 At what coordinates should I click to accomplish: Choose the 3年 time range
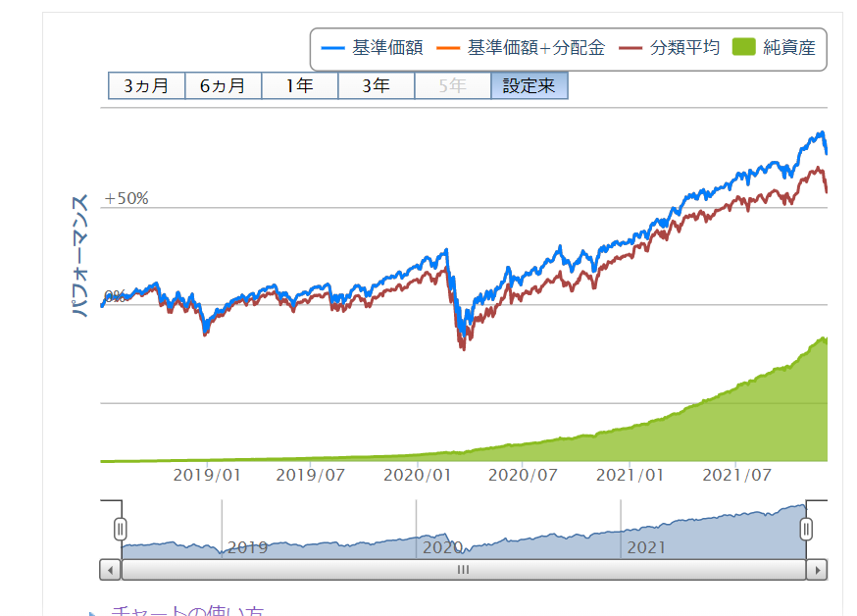[376, 86]
